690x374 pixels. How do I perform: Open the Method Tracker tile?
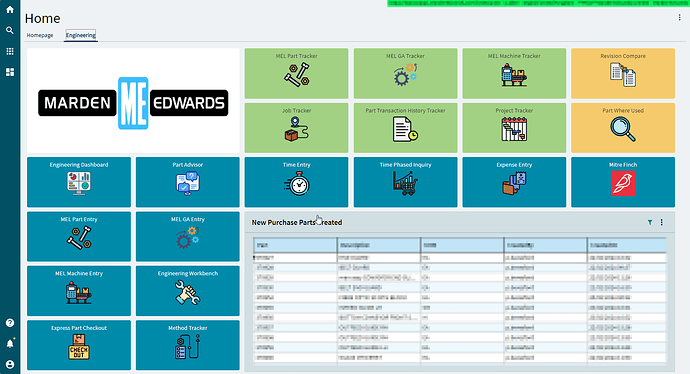(x=187, y=345)
